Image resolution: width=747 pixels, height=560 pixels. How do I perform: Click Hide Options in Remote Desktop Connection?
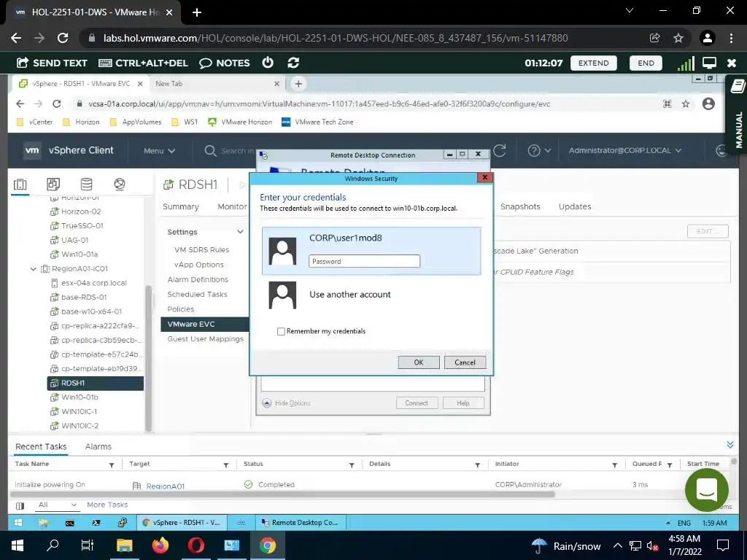coord(286,402)
